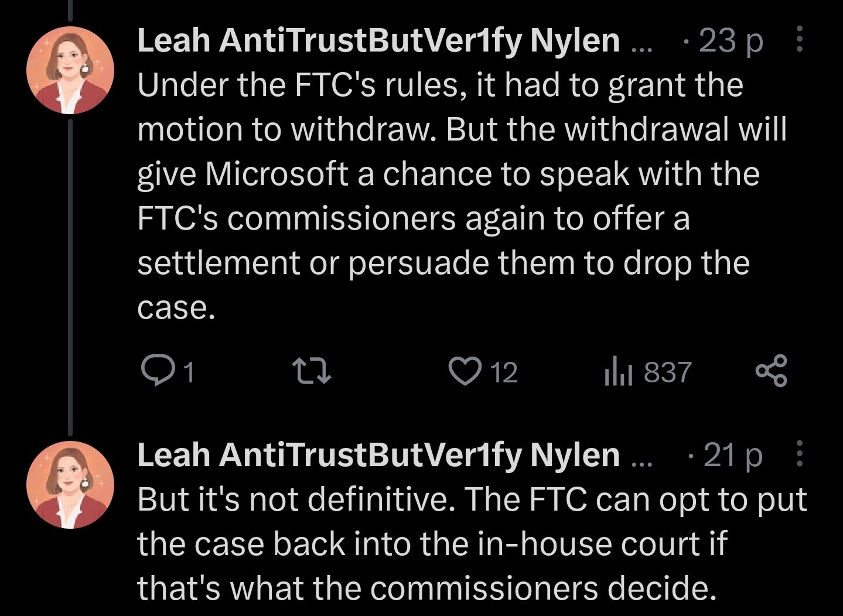Tap the 21 p timestamp

pos(733,455)
